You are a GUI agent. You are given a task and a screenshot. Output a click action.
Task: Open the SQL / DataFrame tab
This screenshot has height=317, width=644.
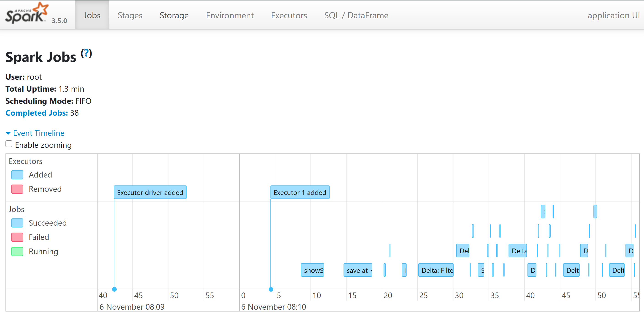[x=356, y=15]
